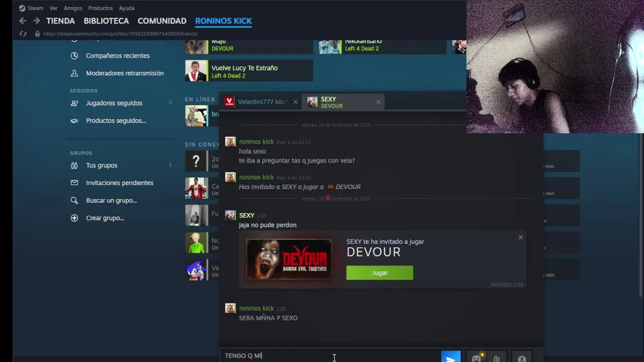Open Compañeros recientes
The image size is (644, 362).
coord(118,56)
